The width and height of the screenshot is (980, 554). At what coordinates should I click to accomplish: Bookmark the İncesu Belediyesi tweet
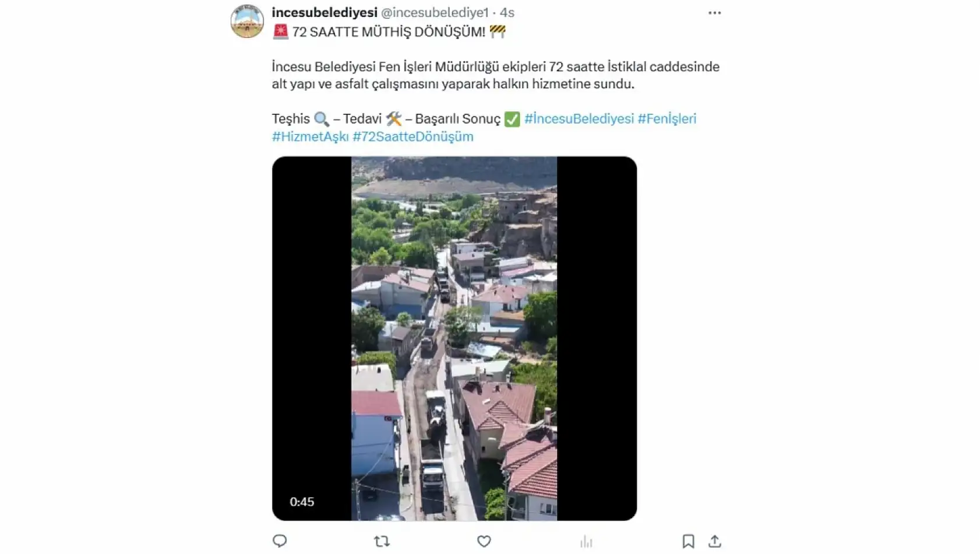point(688,541)
